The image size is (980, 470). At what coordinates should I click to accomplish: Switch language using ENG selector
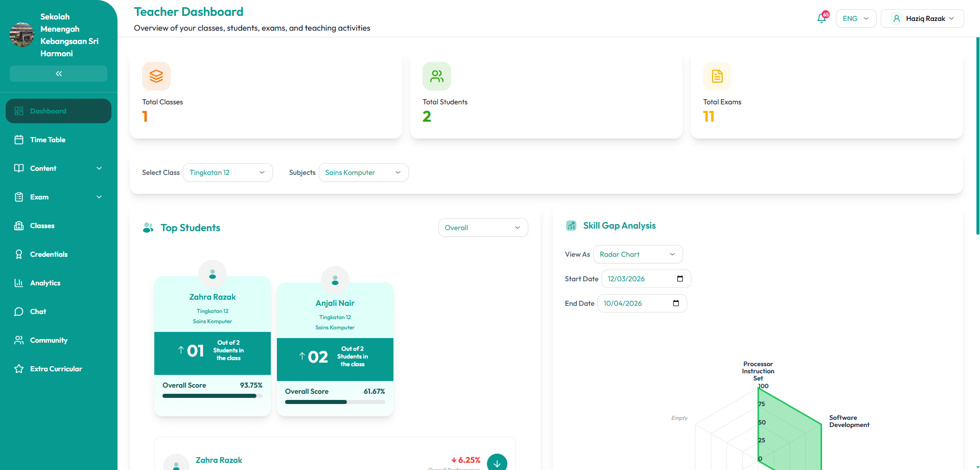click(856, 18)
